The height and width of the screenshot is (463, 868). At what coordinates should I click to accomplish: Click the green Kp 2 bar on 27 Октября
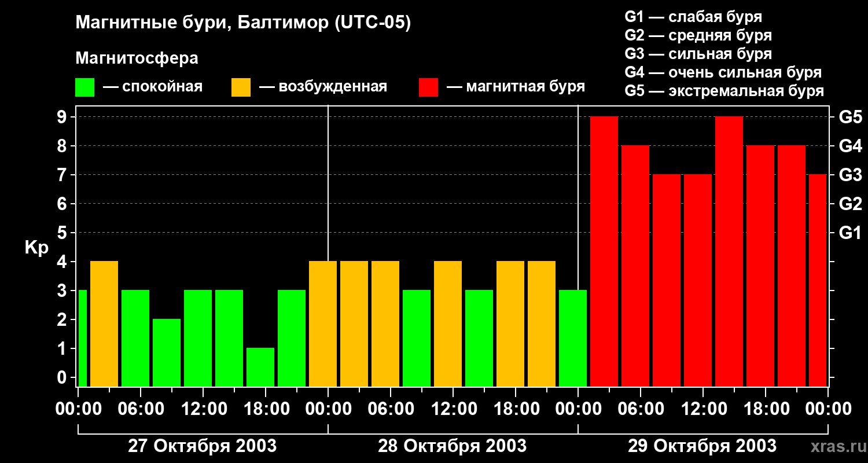point(167,352)
